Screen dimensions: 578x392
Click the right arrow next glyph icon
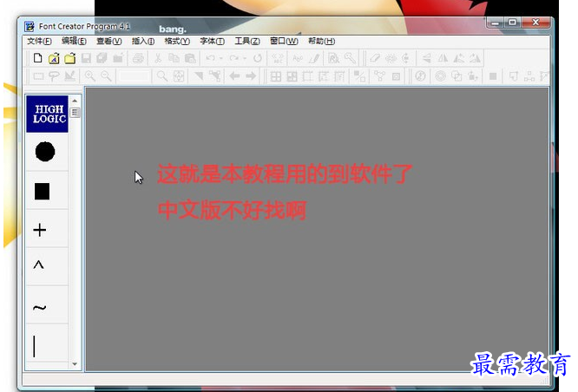(251, 76)
